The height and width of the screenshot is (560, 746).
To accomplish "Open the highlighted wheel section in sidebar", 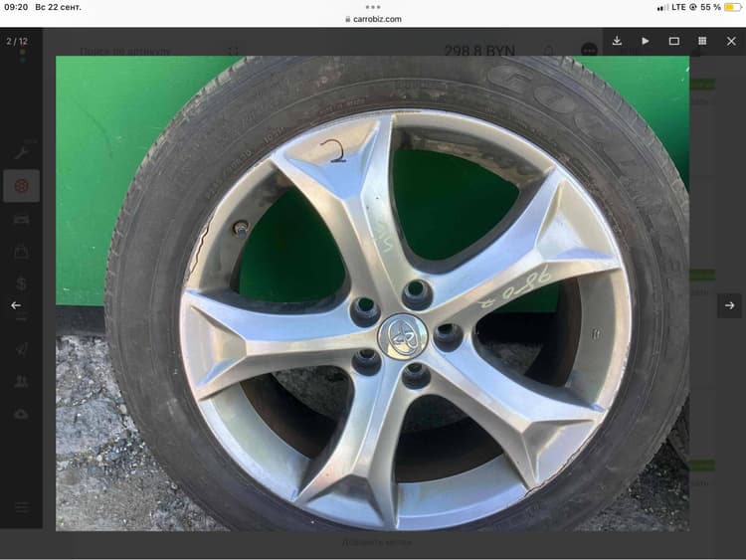I will coord(21,186).
